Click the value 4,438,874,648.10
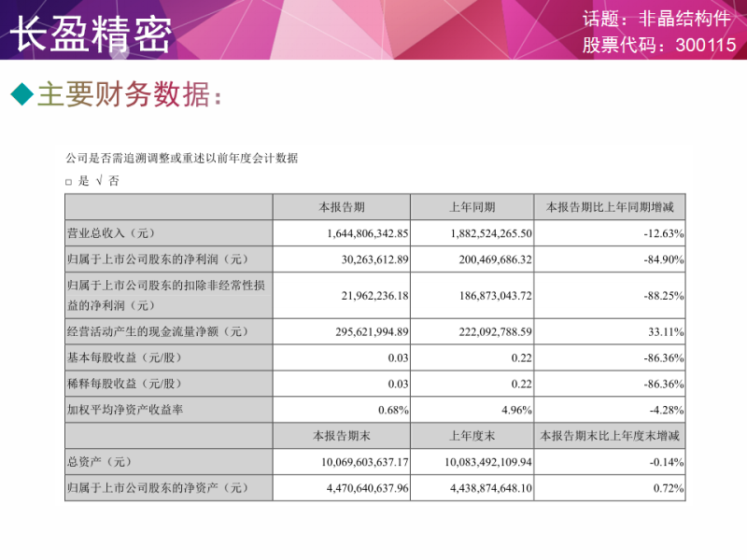 [x=491, y=488]
